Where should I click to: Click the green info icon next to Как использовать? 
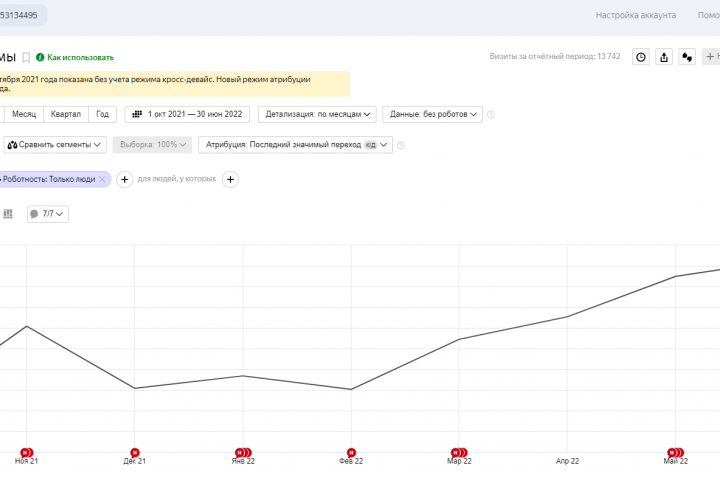coord(40,57)
